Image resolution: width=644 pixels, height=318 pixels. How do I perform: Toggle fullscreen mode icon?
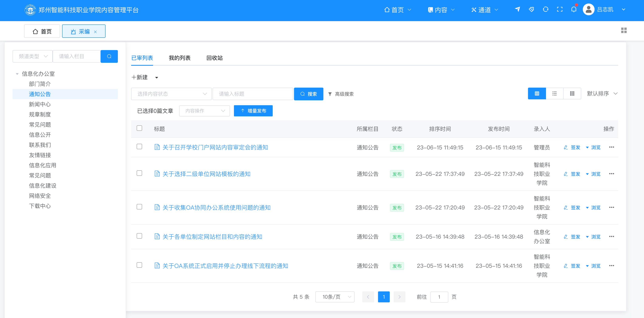(559, 10)
